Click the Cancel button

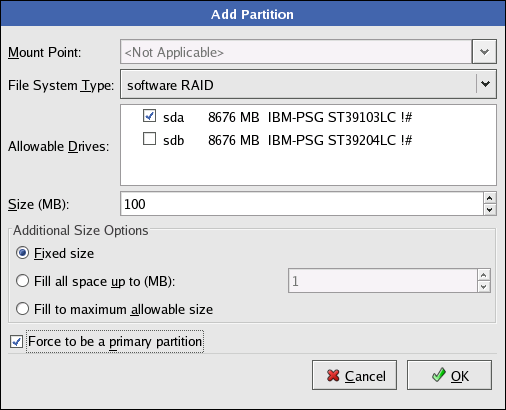[x=354, y=375]
